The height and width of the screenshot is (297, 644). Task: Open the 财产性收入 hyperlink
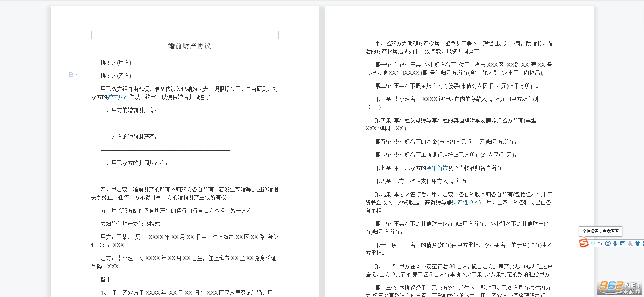click(x=465, y=202)
